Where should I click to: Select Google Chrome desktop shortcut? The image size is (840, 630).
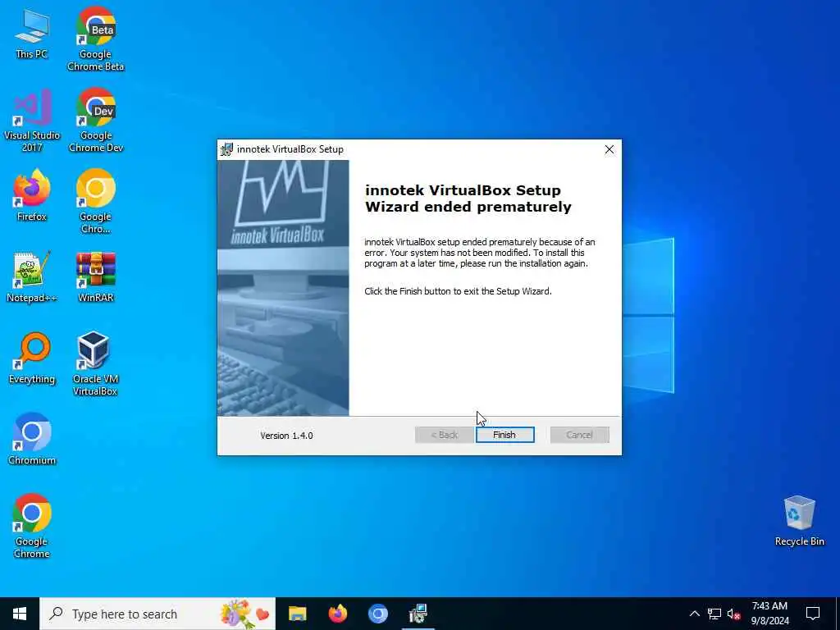point(32,527)
